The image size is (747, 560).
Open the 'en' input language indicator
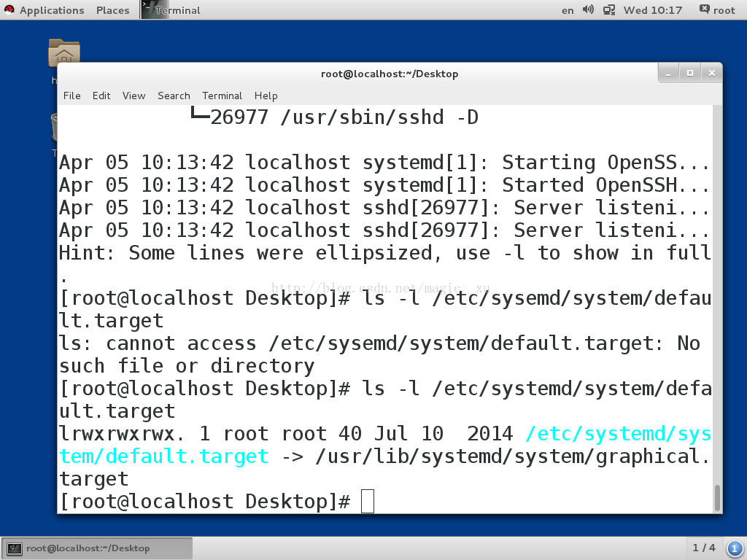pos(568,10)
